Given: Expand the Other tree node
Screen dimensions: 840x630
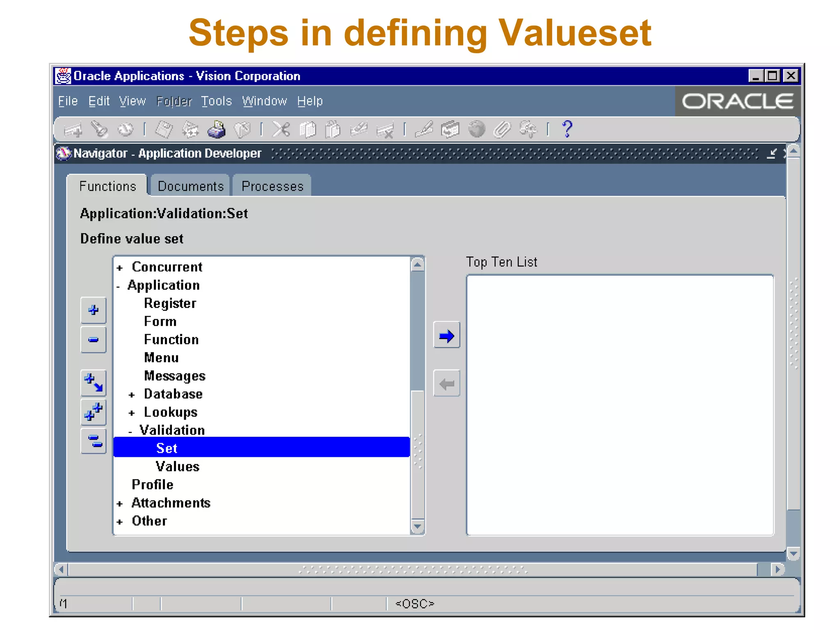Looking at the screenshot, I should [120, 522].
